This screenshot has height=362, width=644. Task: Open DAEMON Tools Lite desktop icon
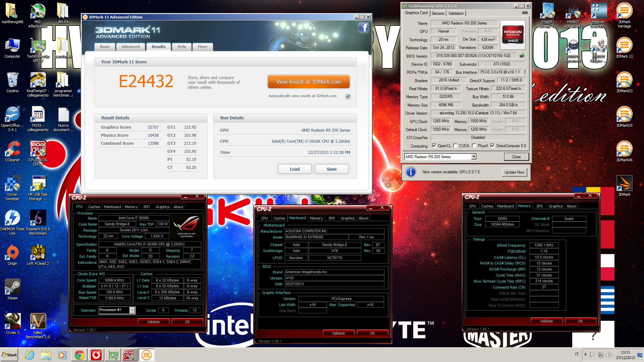[x=12, y=223]
